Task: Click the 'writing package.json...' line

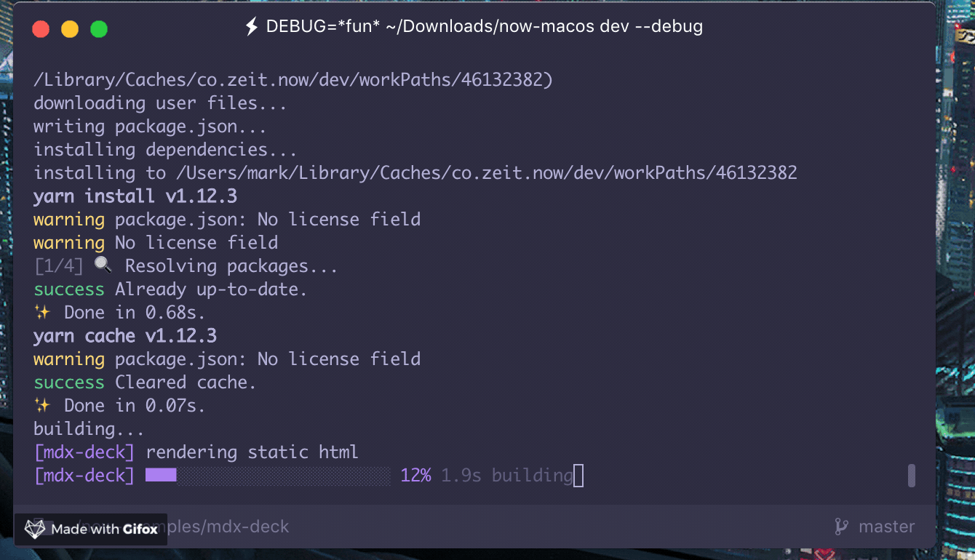Action: [x=150, y=127]
